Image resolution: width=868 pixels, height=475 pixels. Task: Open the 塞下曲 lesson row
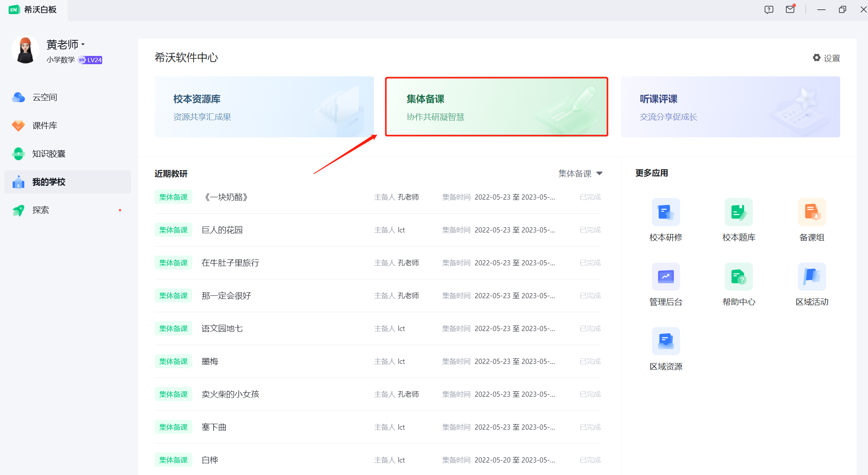tap(378, 427)
